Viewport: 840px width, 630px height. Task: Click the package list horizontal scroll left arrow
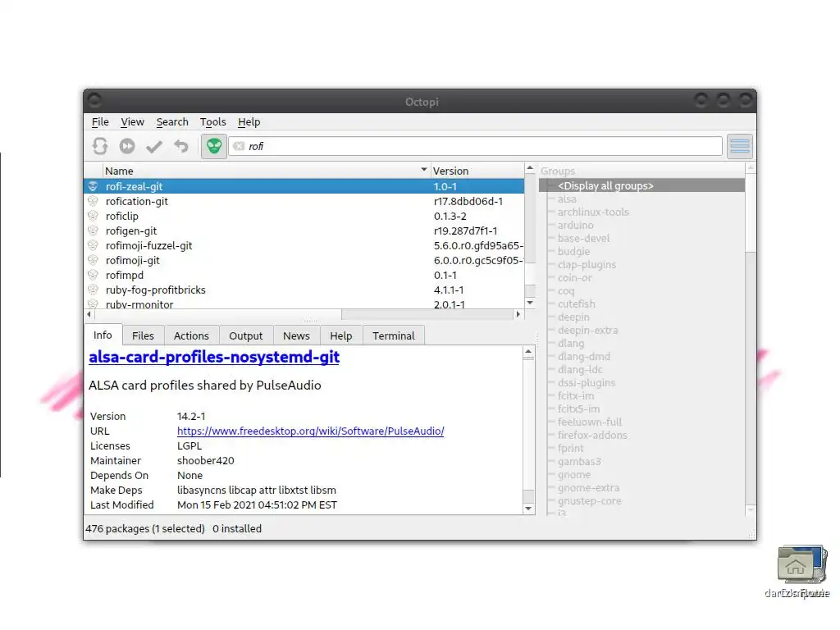[89, 314]
